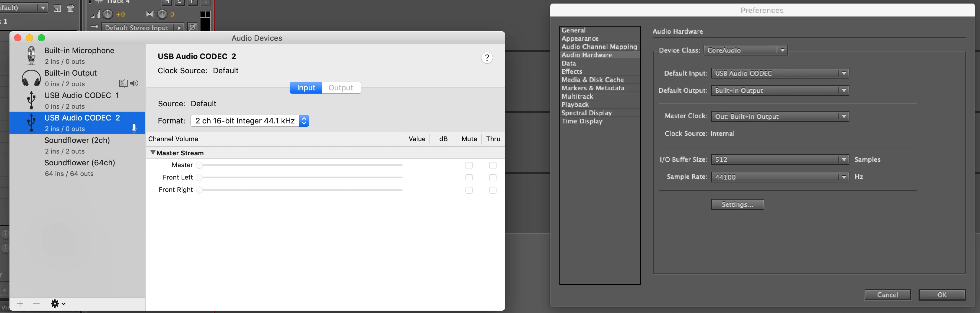
Task: Enable Mute for Front Right
Action: tap(469, 190)
